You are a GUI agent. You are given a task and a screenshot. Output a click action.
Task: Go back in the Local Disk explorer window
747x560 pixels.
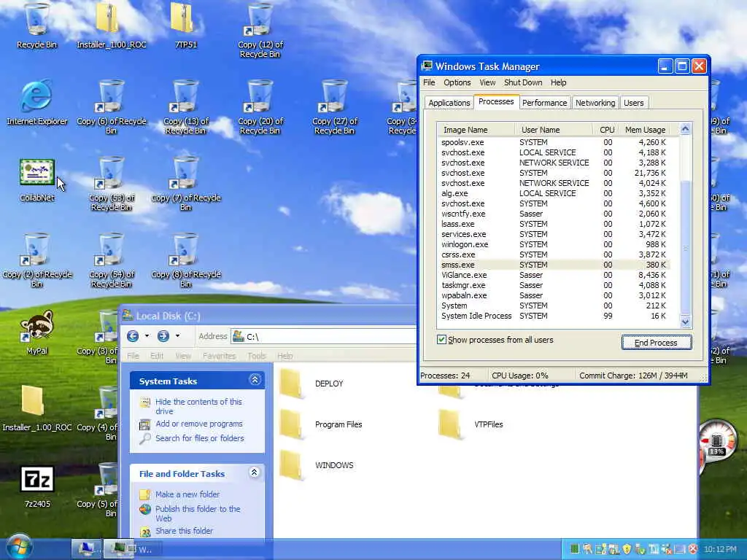coord(133,336)
